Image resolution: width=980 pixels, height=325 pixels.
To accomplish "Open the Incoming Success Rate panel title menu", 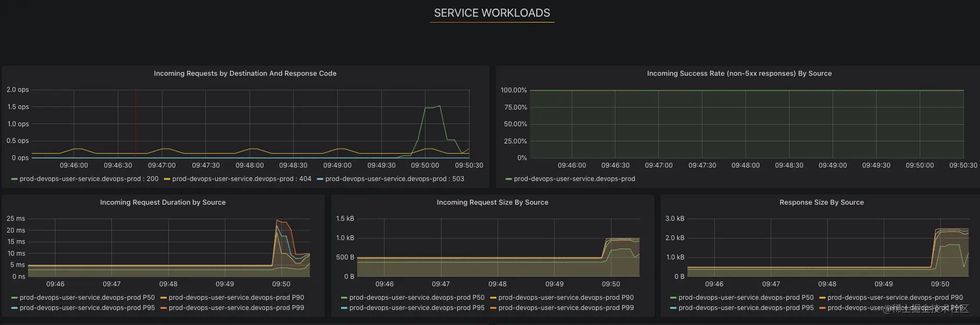I will [x=739, y=74].
